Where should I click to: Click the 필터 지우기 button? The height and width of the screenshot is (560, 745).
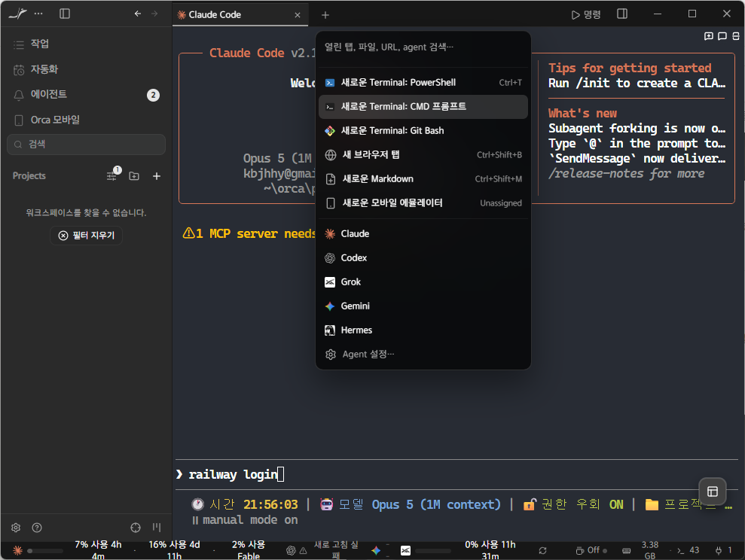86,236
